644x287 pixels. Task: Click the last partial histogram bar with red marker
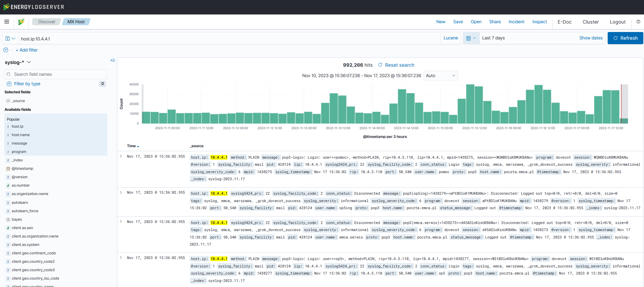click(624, 121)
